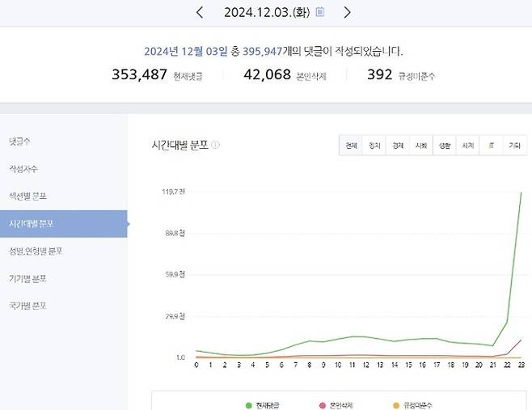Click the info icon beside 시간대별 분포 title
532x410 pixels.
click(215, 145)
